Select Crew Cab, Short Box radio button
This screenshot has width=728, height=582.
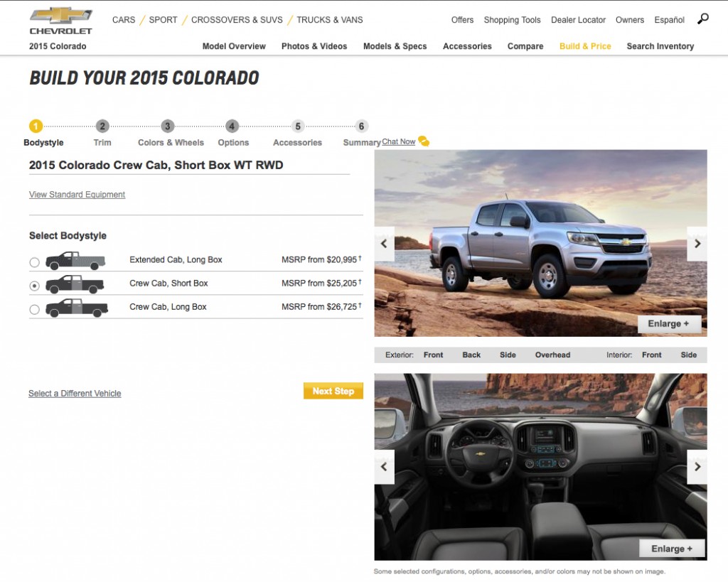[x=34, y=286]
